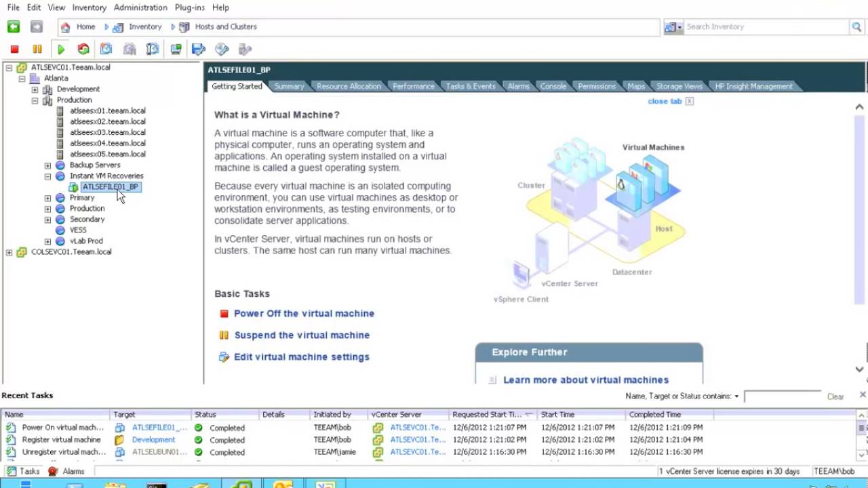Click the Connect USB device toolbar icon
868x488 pixels.
pos(245,49)
